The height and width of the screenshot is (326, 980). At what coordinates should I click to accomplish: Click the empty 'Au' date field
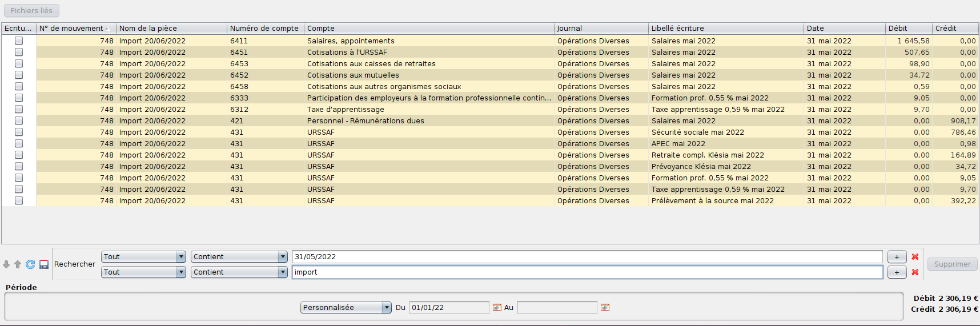point(557,308)
